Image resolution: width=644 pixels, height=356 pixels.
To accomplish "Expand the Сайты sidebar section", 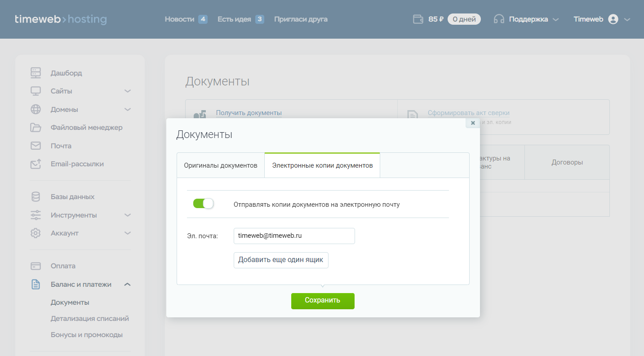I will coord(128,91).
